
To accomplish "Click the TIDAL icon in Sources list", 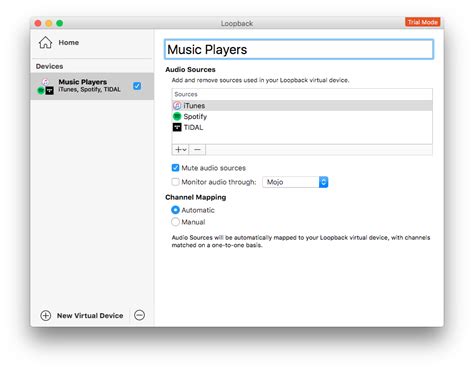I will coord(177,127).
